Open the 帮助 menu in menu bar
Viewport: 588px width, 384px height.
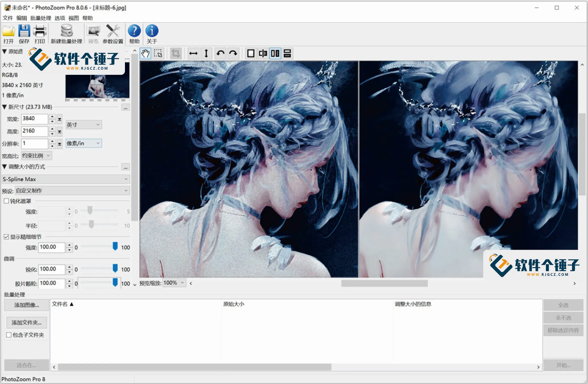pos(88,18)
